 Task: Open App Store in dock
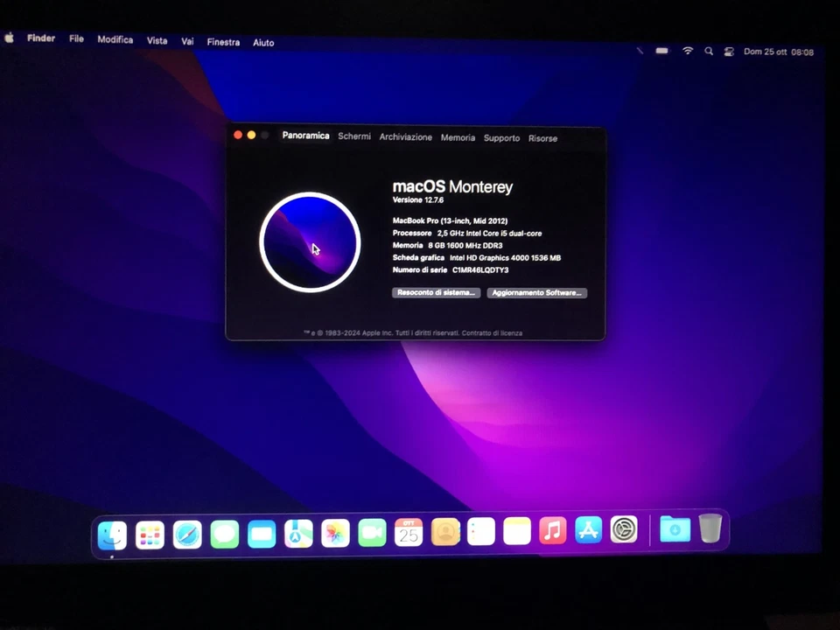click(x=588, y=530)
